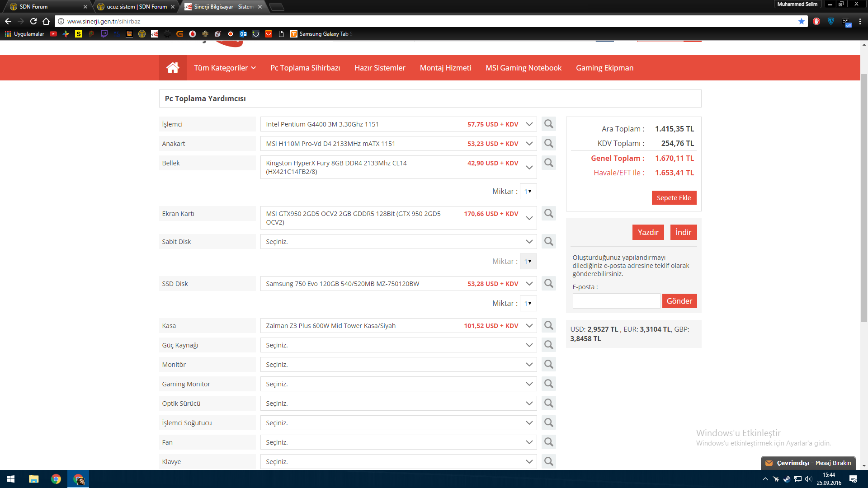
Task: Click the E-posta input field
Action: [616, 301]
